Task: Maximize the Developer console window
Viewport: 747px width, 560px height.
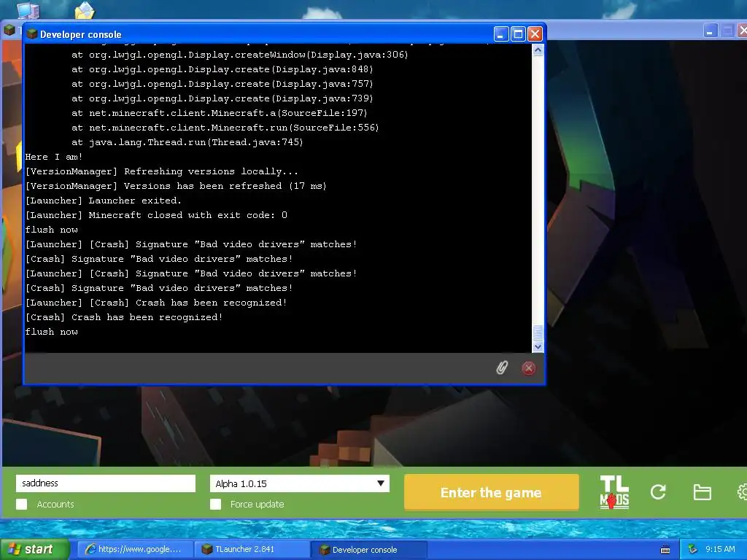Action: [518, 34]
